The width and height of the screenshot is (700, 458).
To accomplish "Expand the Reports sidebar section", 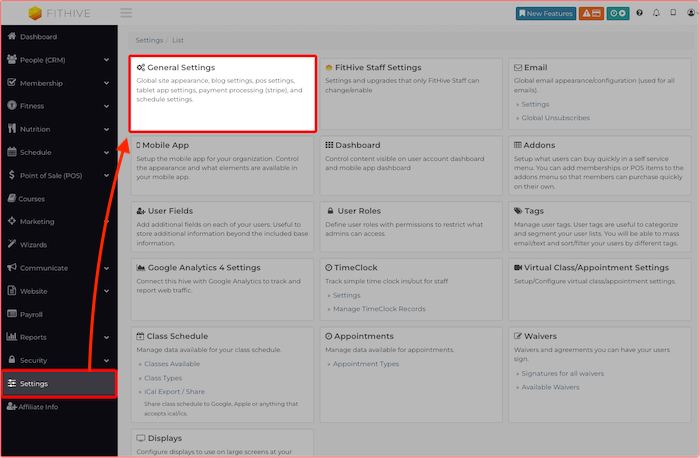I will pos(59,337).
